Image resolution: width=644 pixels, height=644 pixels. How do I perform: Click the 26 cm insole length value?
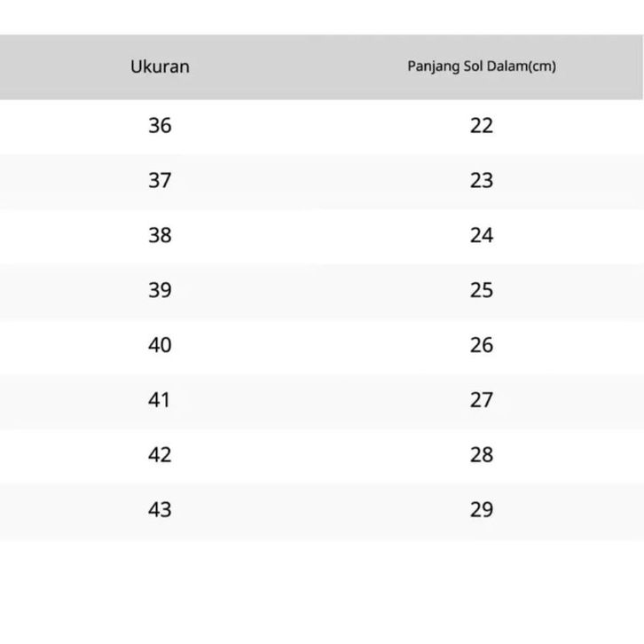(x=482, y=345)
